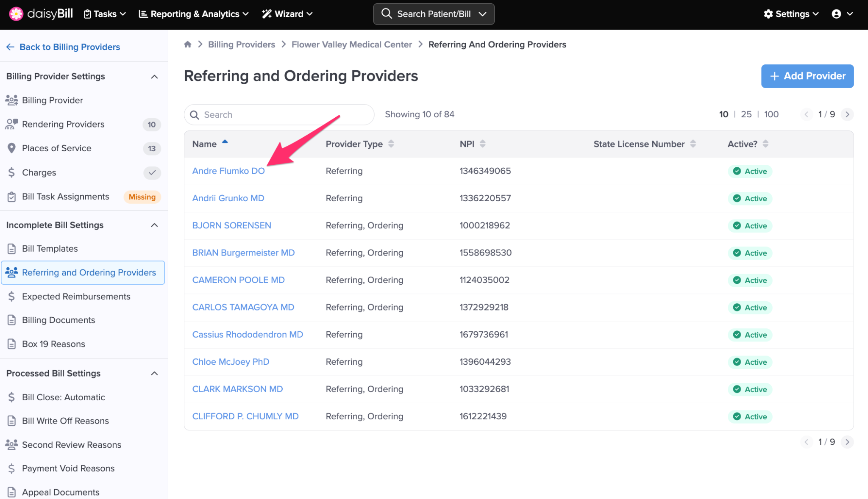Click the Box 19 Reasons document icon

pos(11,344)
